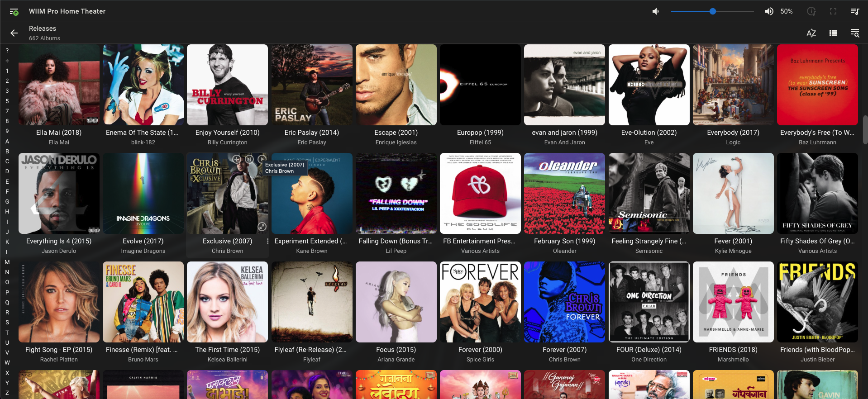Open the play queue icon

click(x=855, y=11)
